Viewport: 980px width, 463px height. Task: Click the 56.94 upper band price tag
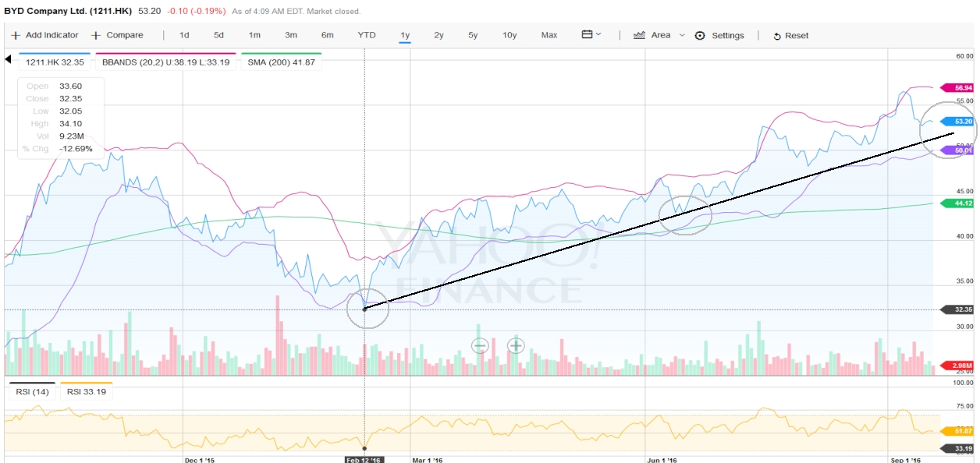[x=957, y=88]
